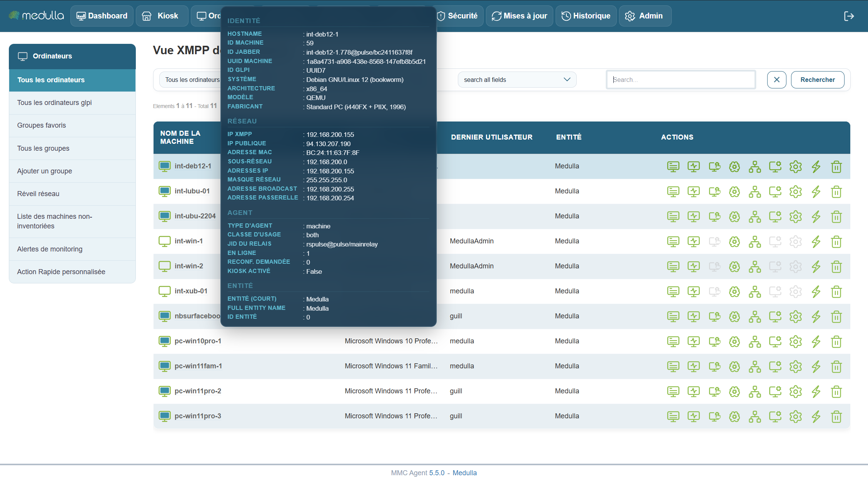
Task: Click remote control hand icon for pc-win10pro-1
Action: (714, 341)
